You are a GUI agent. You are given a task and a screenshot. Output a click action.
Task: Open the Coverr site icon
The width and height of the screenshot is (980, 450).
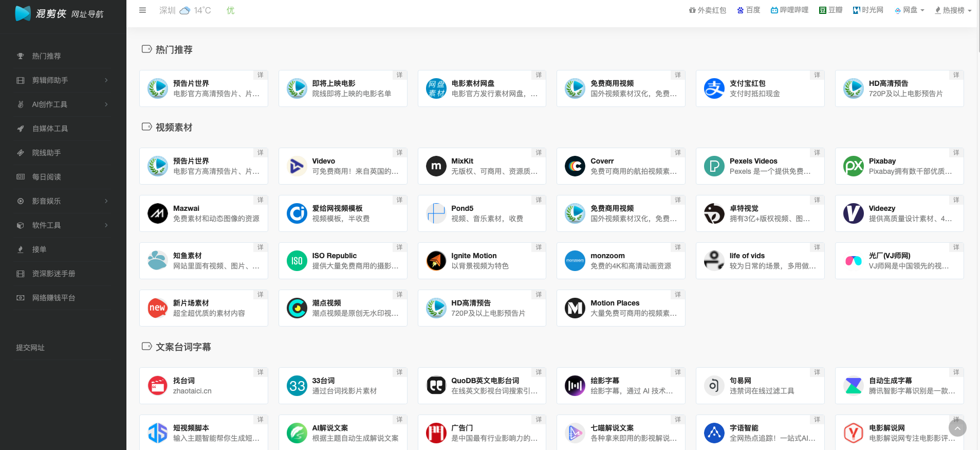[x=575, y=166]
